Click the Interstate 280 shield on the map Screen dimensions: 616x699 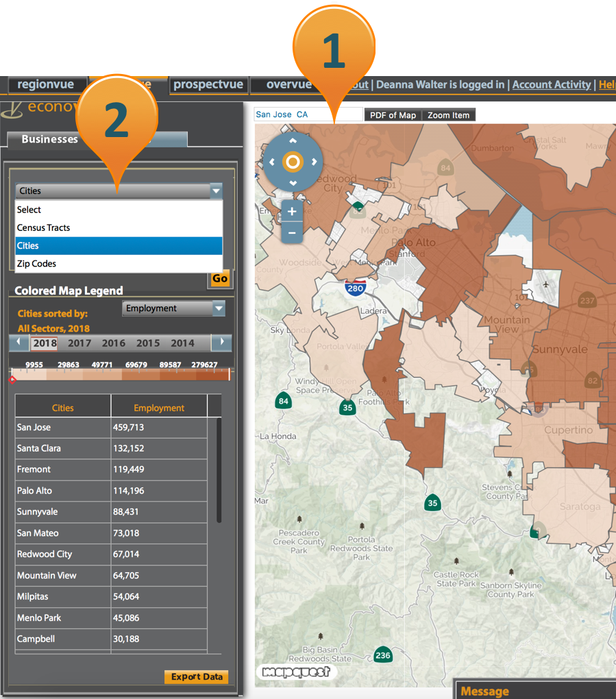[x=355, y=287]
